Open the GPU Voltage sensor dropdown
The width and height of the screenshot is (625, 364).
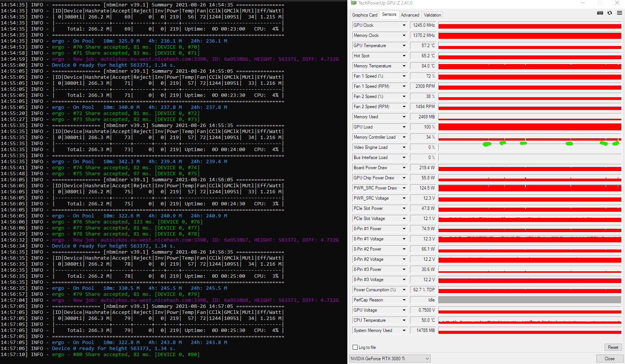[404, 310]
